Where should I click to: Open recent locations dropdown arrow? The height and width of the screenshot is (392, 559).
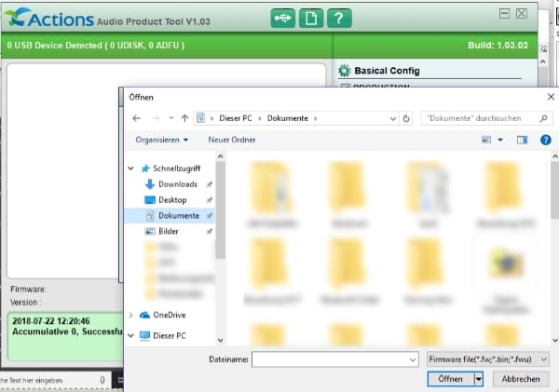[171, 118]
